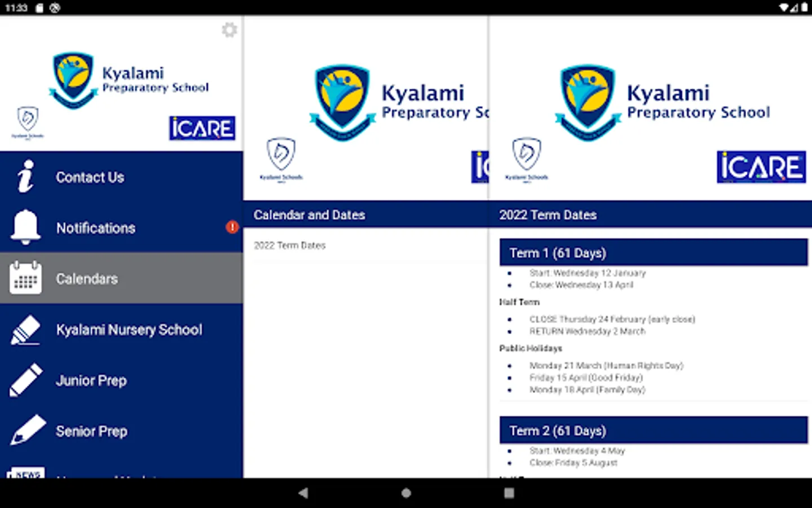The width and height of the screenshot is (812, 508).
Task: Tap the Android home navigation button
Action: coord(406,493)
